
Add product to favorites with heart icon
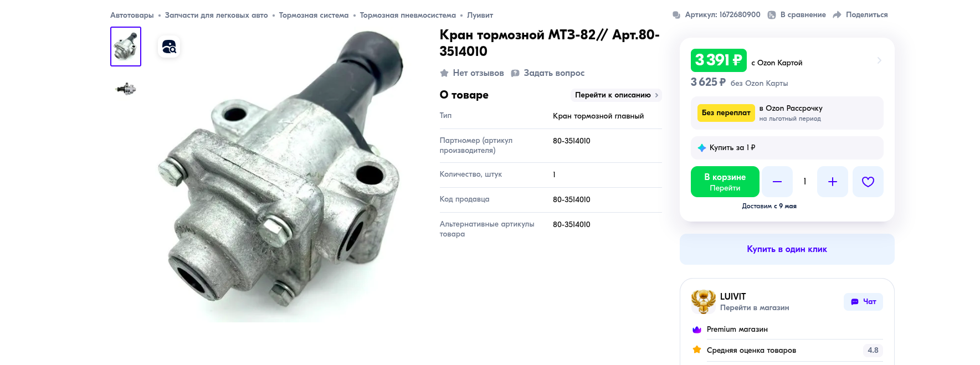tap(868, 182)
